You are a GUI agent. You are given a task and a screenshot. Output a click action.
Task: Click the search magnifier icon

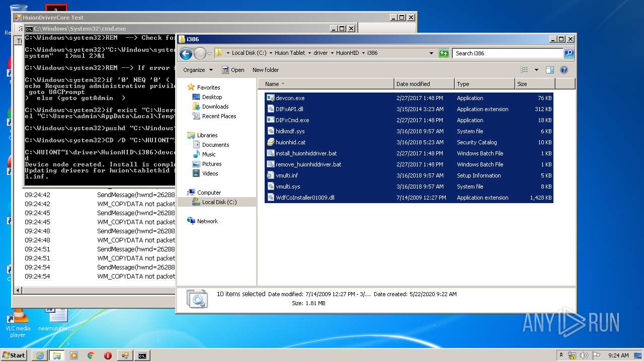(x=569, y=53)
